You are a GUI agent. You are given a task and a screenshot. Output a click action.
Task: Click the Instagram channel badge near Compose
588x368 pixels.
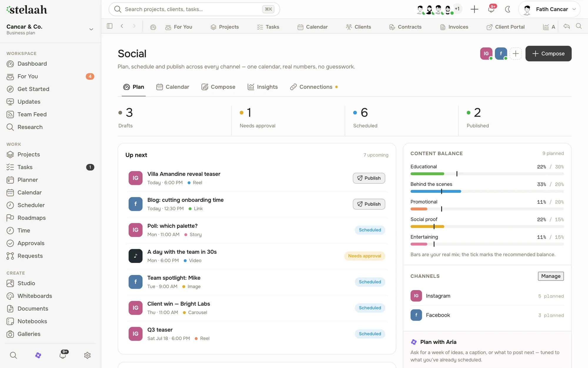[x=486, y=54]
